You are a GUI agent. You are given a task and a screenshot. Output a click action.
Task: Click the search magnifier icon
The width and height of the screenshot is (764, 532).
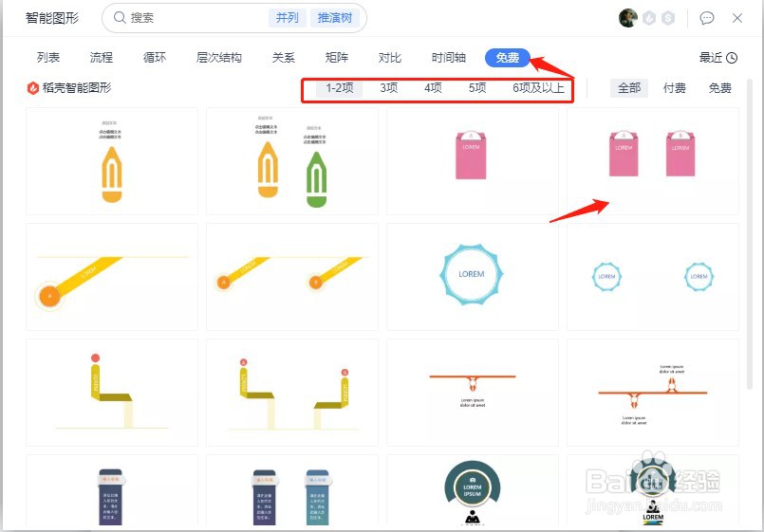click(x=120, y=17)
